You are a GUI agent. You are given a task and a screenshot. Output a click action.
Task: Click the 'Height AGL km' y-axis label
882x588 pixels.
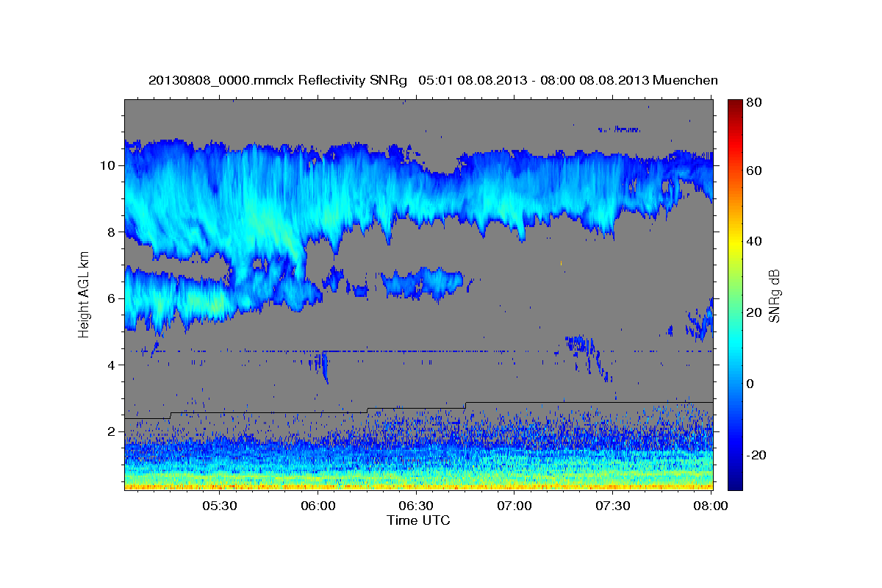click(x=83, y=295)
